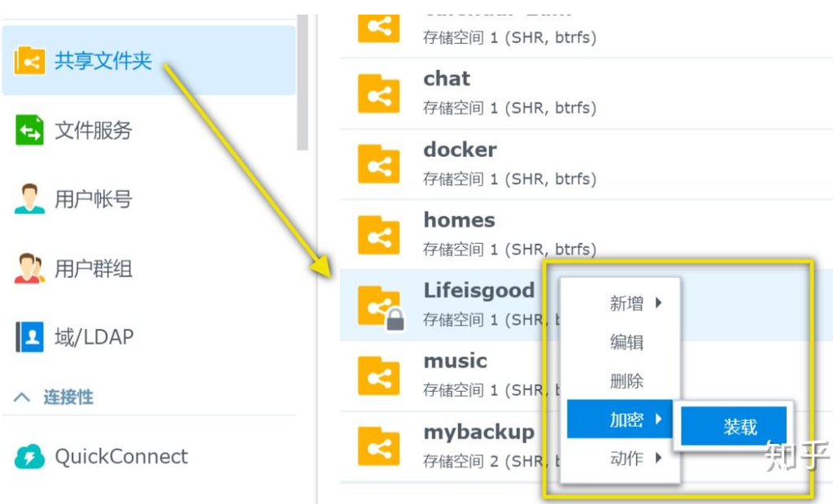The width and height of the screenshot is (833, 504).
Task: Select the docker shared folder icon
Action: 379,164
